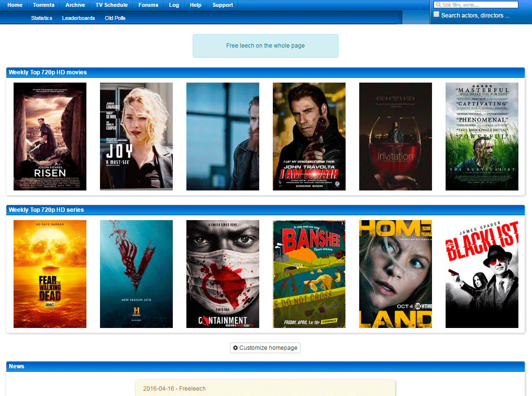
Task: Click the Weekly Top 720p HD movies header
Action: [x=266, y=72]
